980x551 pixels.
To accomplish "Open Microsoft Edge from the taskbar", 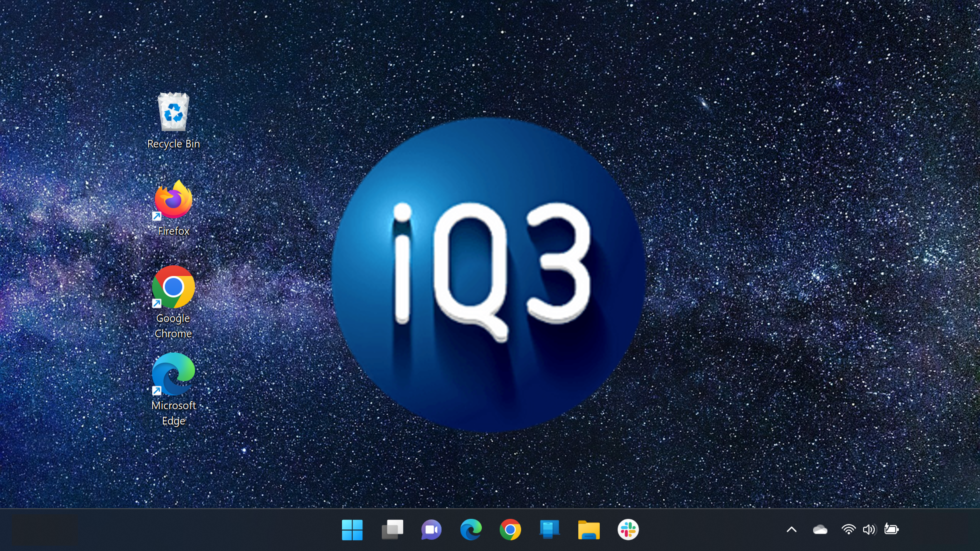I will pos(471,529).
